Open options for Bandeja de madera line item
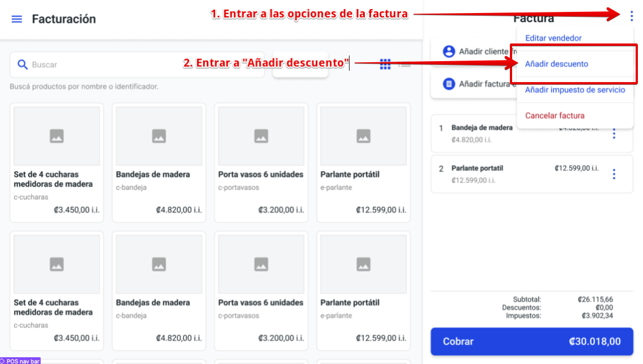Viewport: 643px width, 364px height. tap(614, 135)
